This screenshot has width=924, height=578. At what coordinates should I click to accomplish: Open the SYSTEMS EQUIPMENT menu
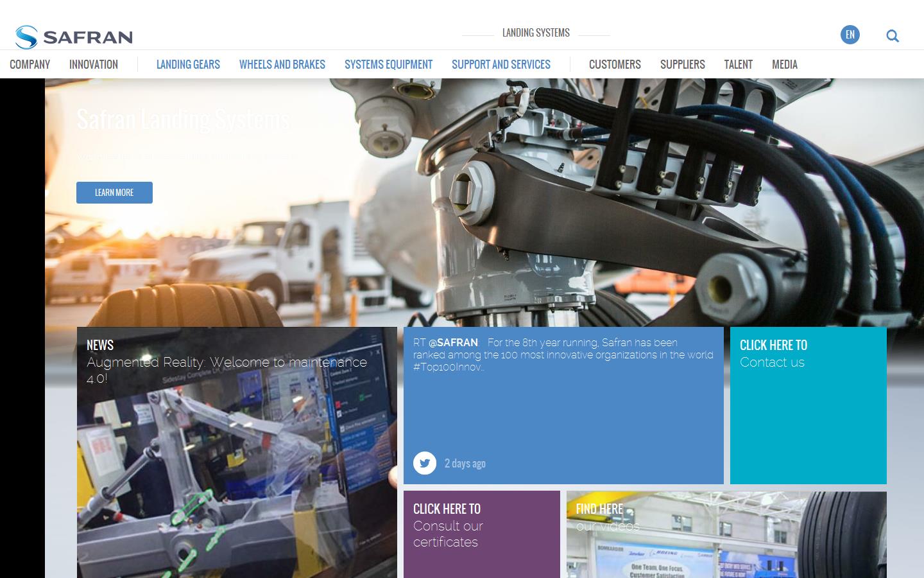click(x=388, y=64)
